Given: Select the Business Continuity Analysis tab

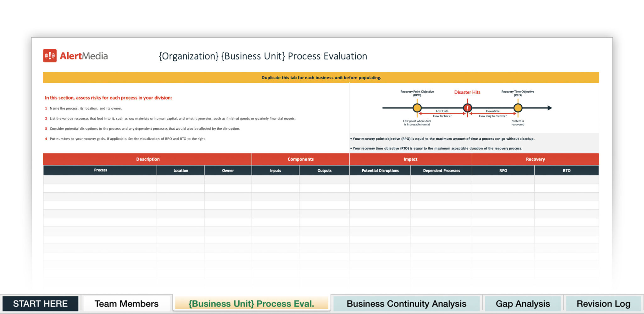Looking at the screenshot, I should tap(406, 303).
